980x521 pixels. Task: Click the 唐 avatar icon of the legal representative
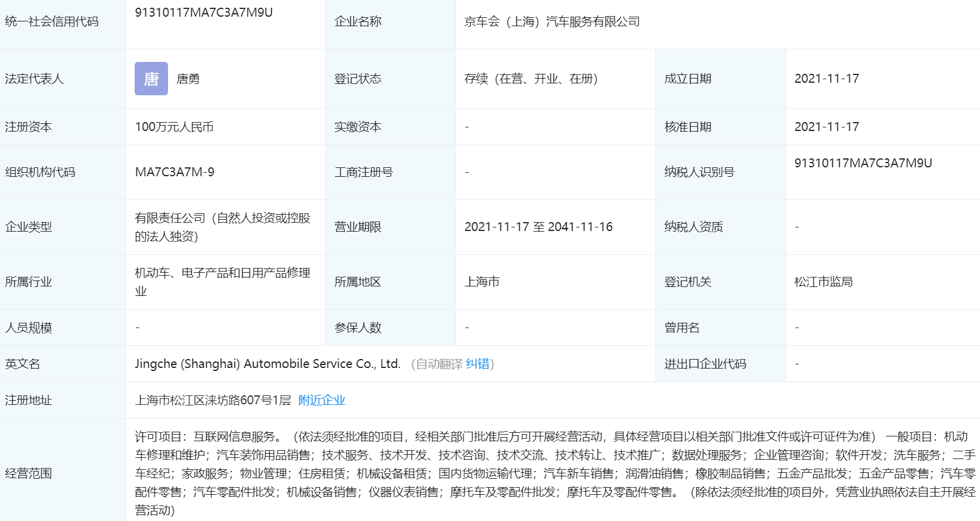pos(151,79)
